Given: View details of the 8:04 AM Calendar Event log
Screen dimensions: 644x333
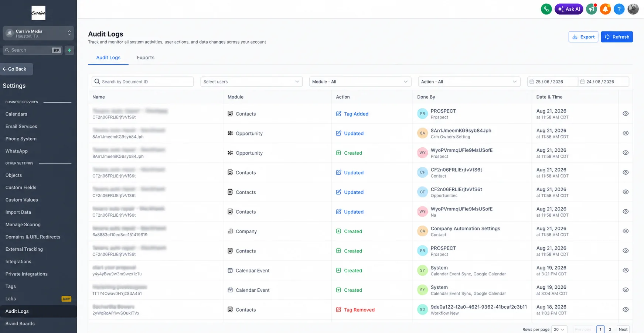Looking at the screenshot, I should pos(626,290).
